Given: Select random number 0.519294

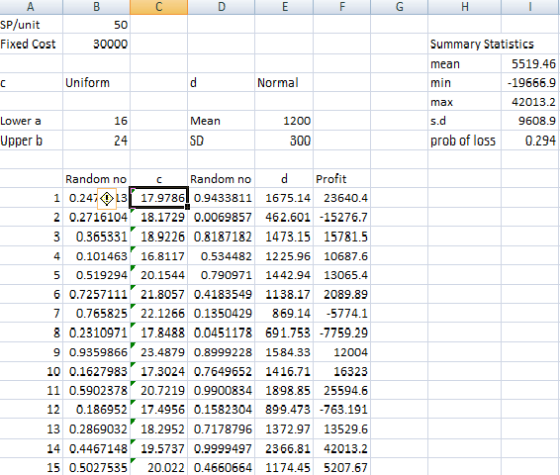Looking at the screenshot, I should click(x=96, y=275).
